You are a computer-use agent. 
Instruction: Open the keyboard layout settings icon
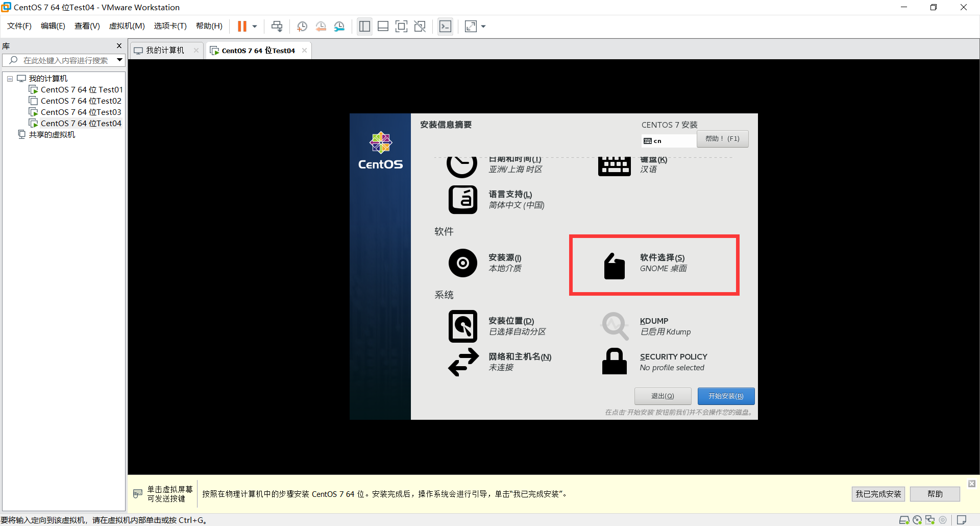(615, 166)
